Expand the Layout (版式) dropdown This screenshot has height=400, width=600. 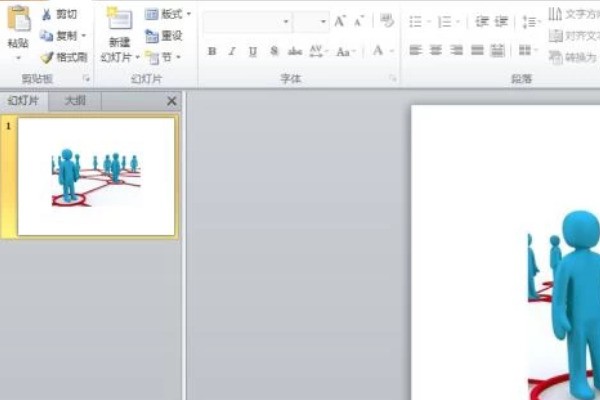[168, 14]
